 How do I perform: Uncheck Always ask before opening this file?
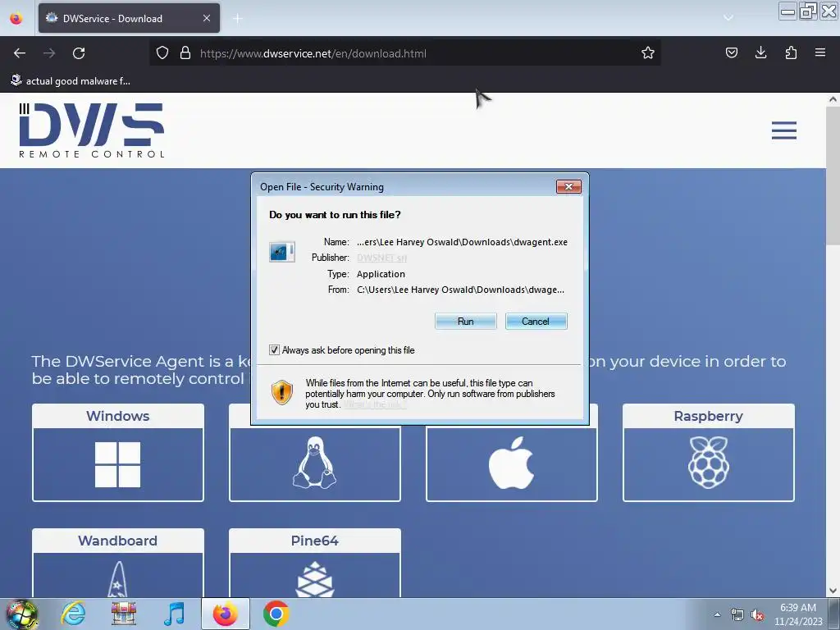274,349
